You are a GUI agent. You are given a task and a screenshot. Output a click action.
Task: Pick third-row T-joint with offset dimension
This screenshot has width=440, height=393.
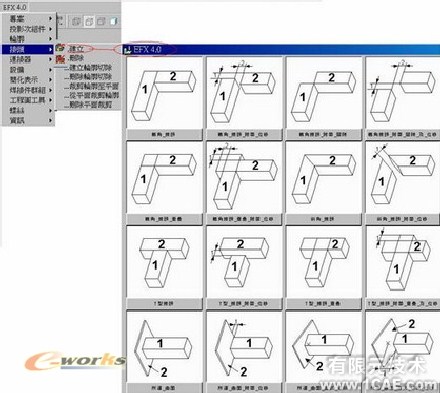[x=244, y=262]
